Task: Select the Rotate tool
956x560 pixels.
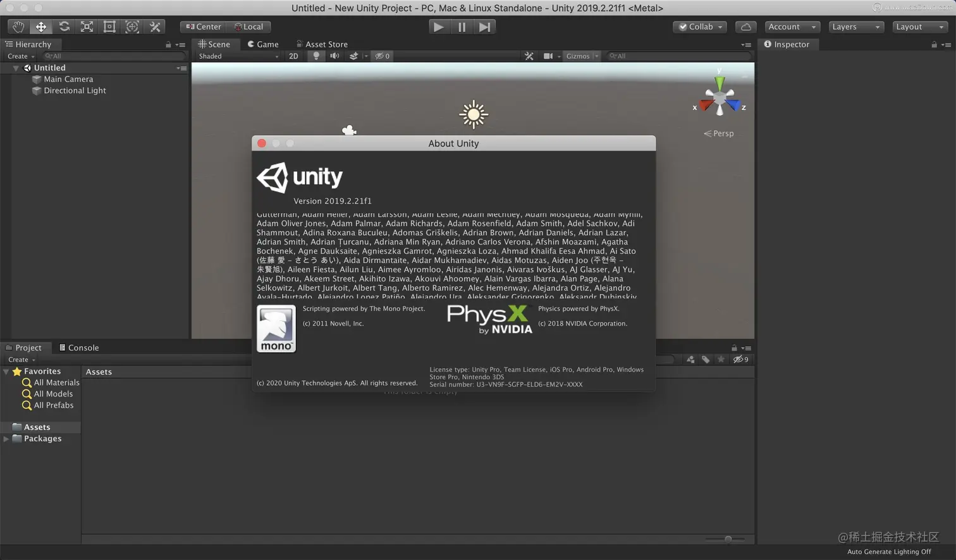Action: pos(64,27)
